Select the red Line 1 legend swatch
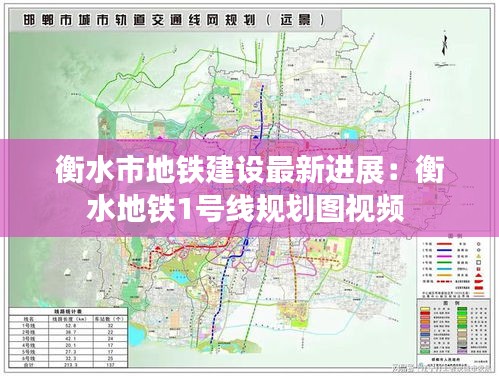 click(x=444, y=244)
